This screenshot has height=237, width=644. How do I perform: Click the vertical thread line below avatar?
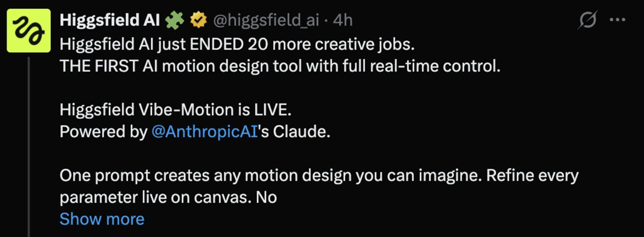coord(28,147)
